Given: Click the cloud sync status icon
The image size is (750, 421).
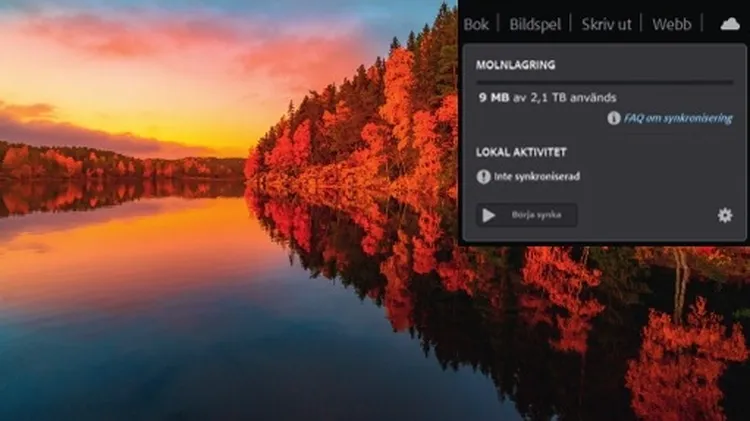Looking at the screenshot, I should point(730,23).
